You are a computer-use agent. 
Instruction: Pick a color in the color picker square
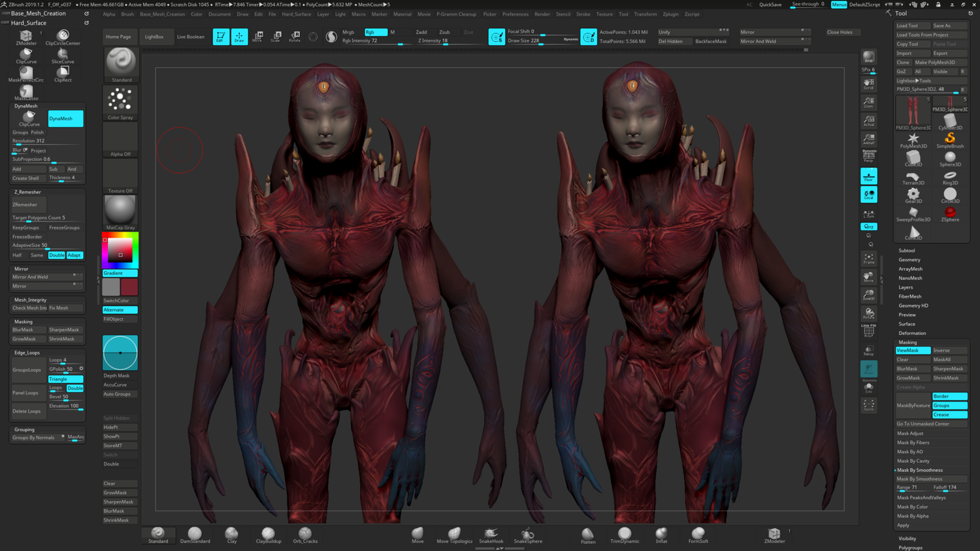click(x=120, y=251)
